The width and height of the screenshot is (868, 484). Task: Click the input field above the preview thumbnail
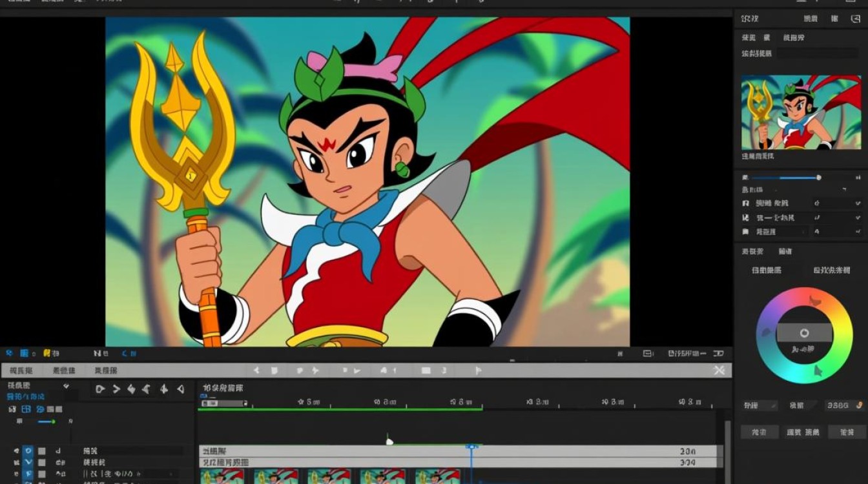pos(817,54)
